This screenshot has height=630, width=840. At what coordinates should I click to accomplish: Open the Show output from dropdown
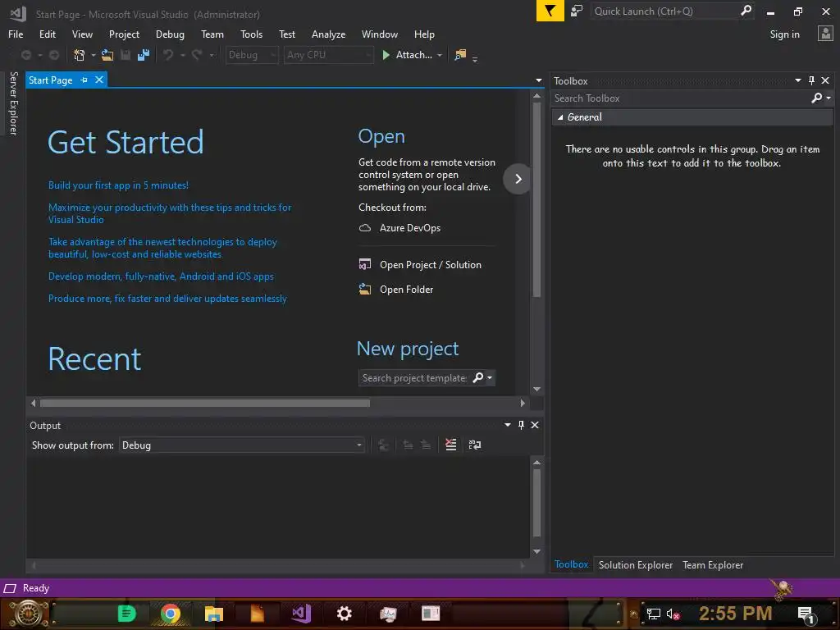[x=242, y=445]
